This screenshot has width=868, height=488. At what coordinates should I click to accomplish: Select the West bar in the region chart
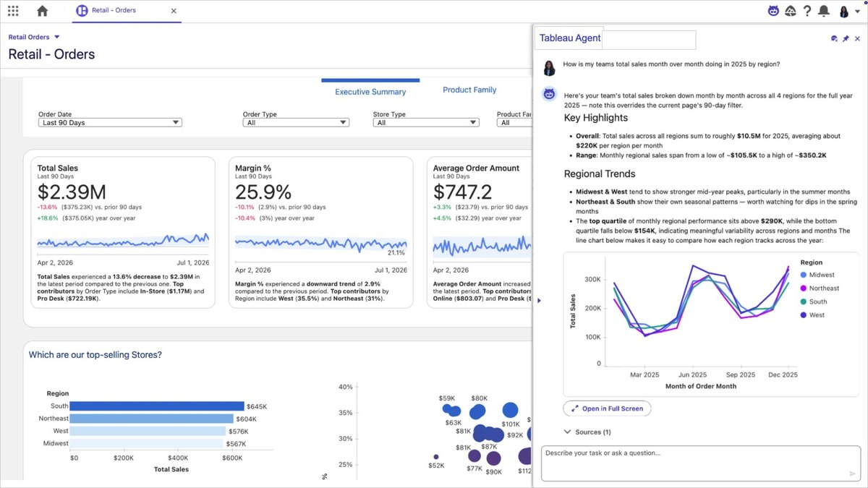(x=148, y=431)
